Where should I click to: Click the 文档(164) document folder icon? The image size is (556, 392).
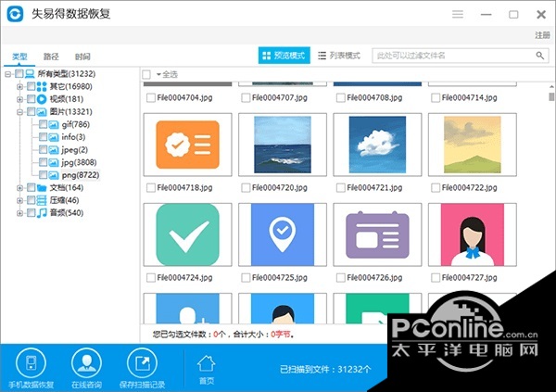coord(42,188)
